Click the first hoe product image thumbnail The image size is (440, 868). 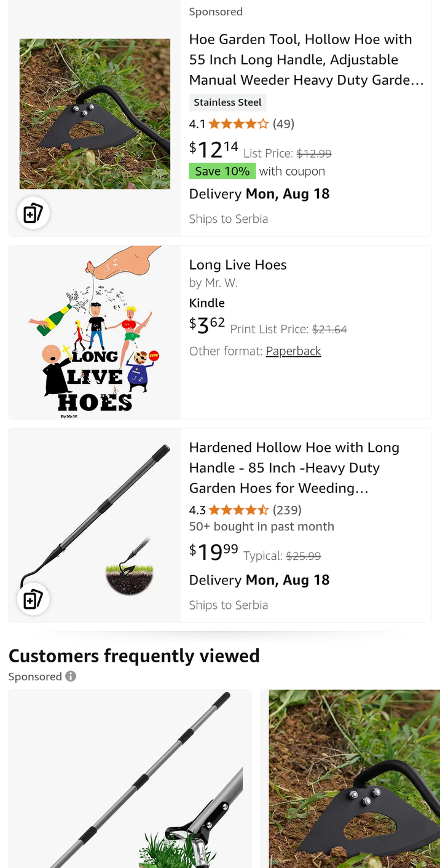point(95,114)
